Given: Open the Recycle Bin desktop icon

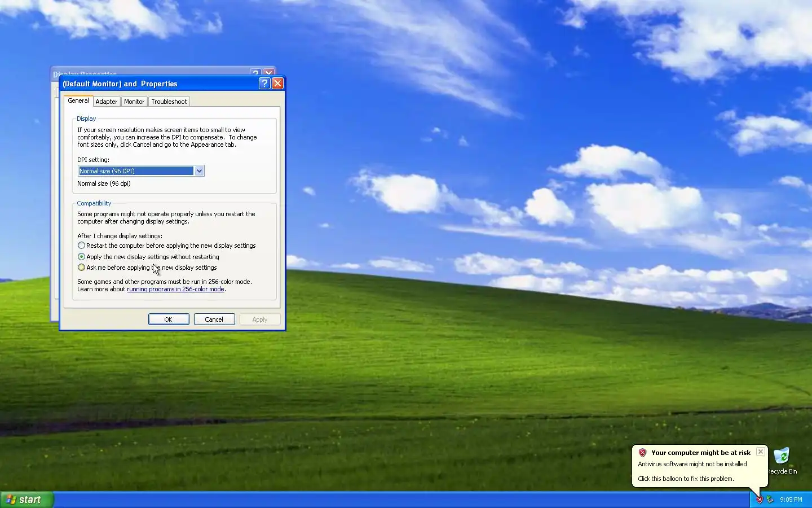Looking at the screenshot, I should click(783, 461).
